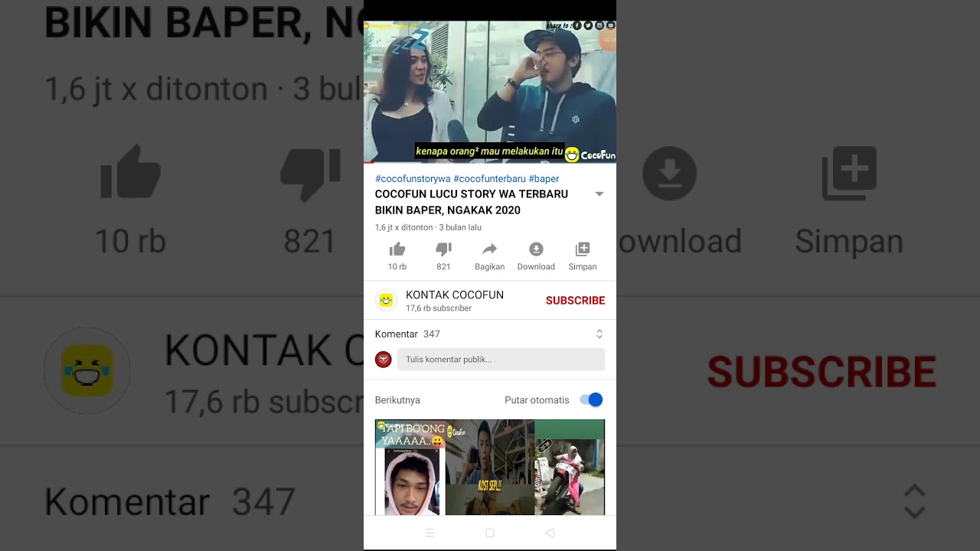
Task: Click the 'Bagikan' label under the share icon
Action: point(489,266)
